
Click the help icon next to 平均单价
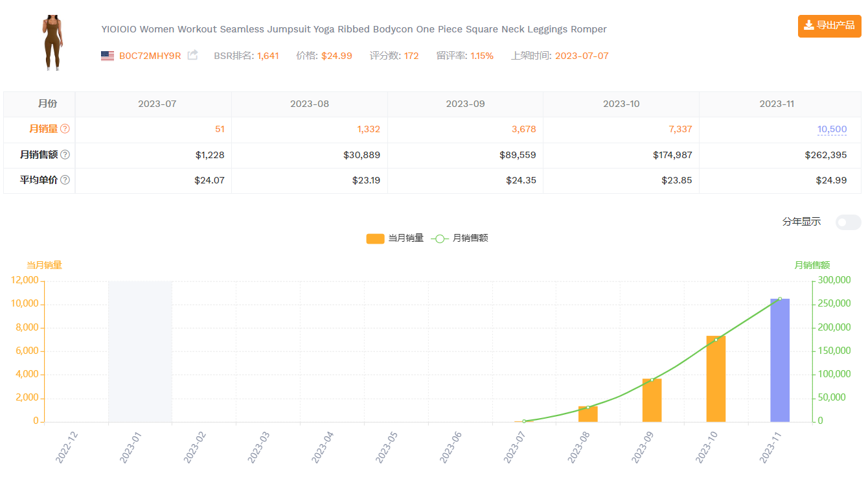point(65,180)
